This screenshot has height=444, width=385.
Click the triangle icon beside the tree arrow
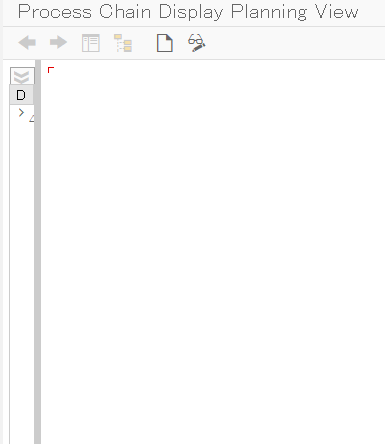(x=32, y=118)
